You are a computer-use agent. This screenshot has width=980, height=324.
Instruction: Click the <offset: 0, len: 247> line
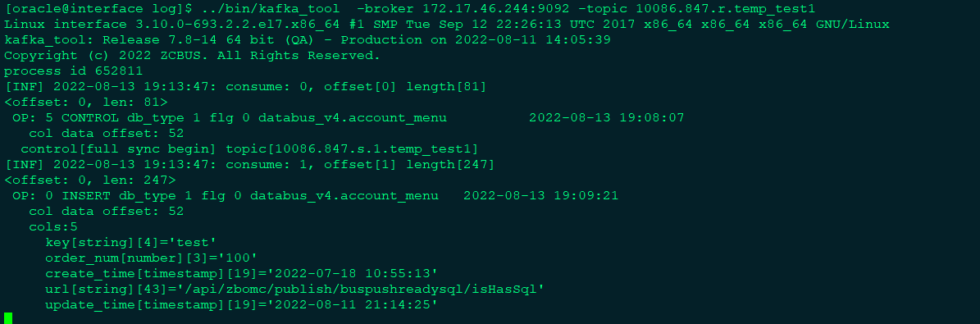tap(90, 180)
